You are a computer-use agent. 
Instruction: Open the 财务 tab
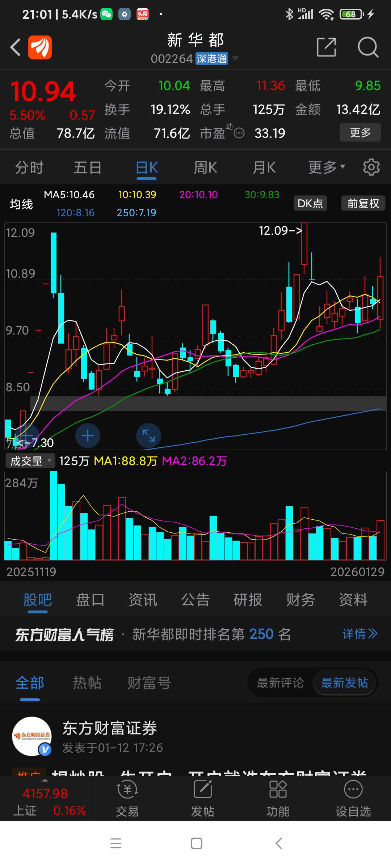(x=300, y=600)
